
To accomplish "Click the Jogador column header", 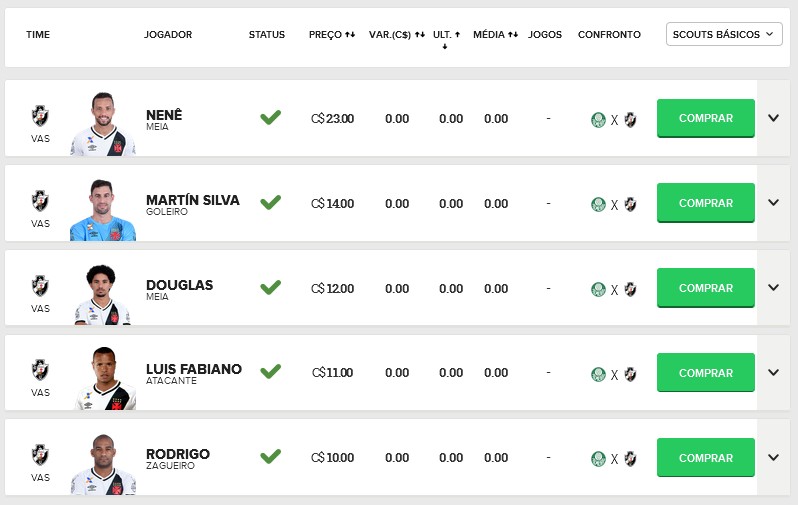I will [x=168, y=34].
